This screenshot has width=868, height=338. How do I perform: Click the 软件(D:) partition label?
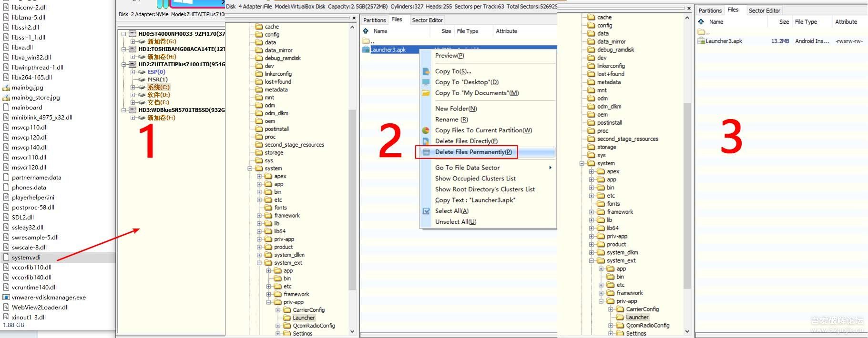(158, 95)
